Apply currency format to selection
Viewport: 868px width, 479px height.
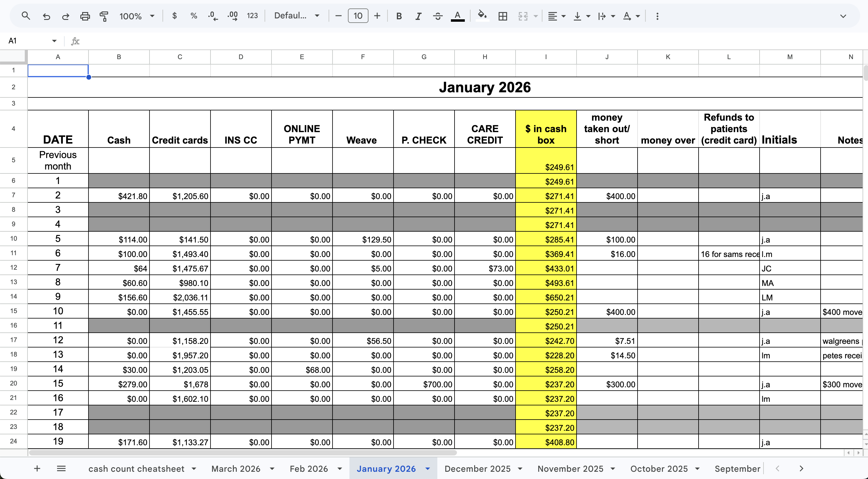point(175,16)
